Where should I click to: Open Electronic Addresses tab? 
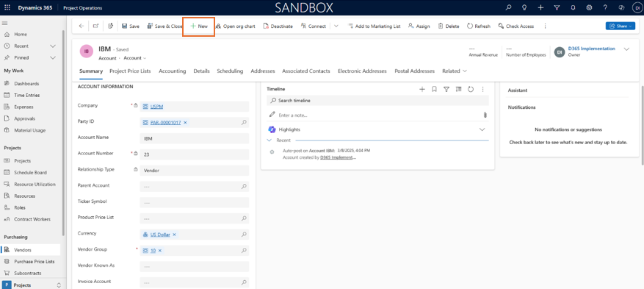[x=362, y=71]
